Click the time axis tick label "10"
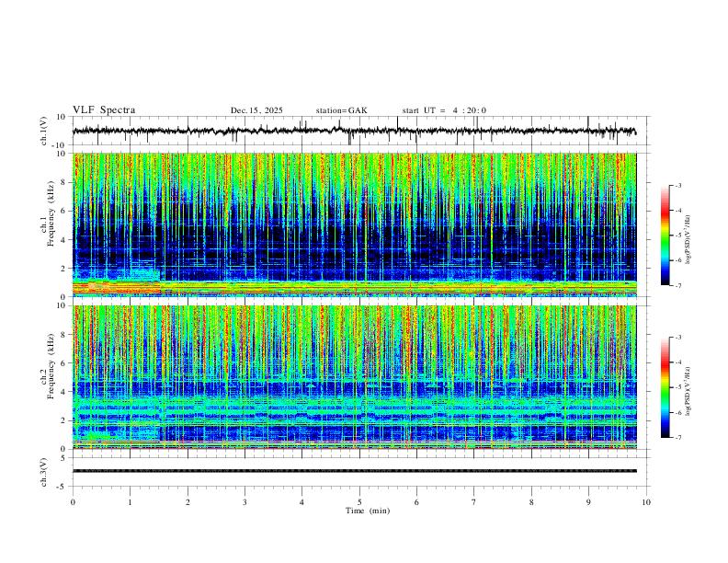Screen dimensions: 728x563 (646, 502)
